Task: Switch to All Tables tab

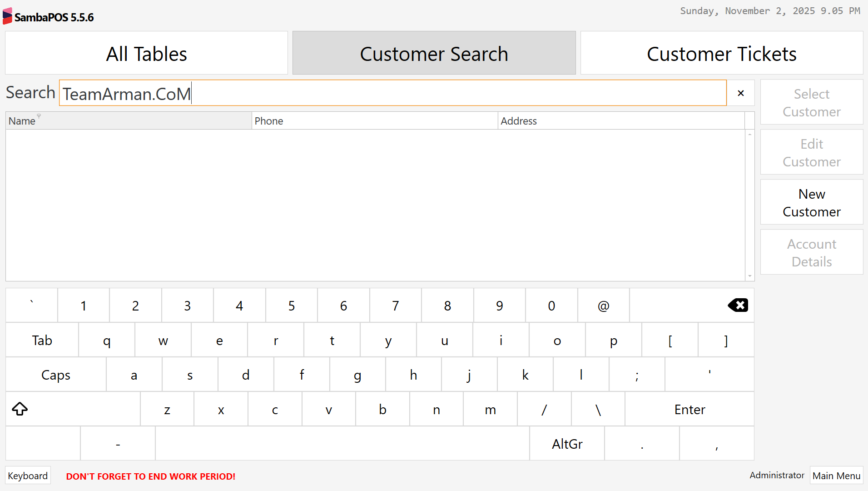Action: tap(147, 53)
